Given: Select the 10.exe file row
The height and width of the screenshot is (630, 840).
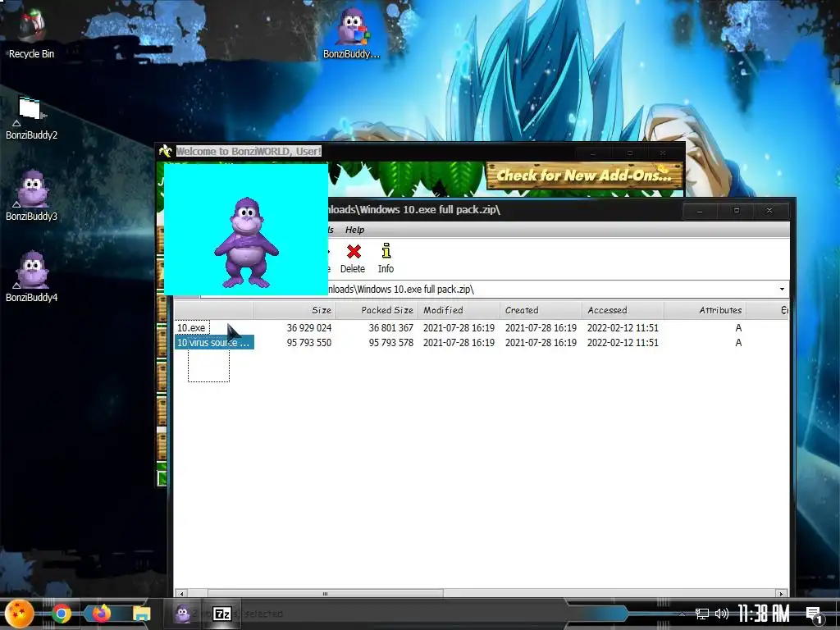Looking at the screenshot, I should point(481,328).
